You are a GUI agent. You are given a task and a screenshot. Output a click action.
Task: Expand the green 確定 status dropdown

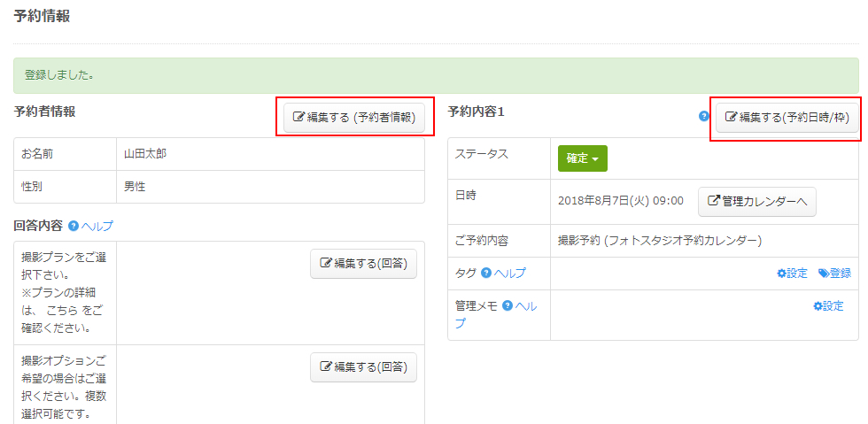pos(582,158)
